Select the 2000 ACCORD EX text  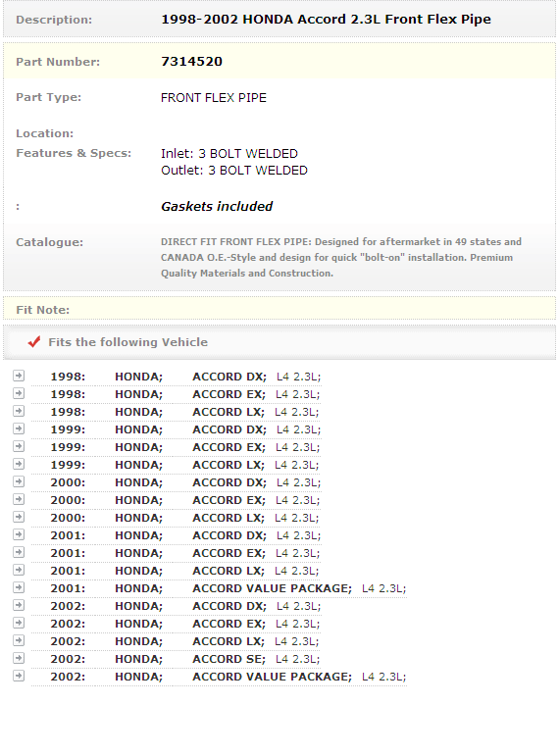click(x=229, y=500)
